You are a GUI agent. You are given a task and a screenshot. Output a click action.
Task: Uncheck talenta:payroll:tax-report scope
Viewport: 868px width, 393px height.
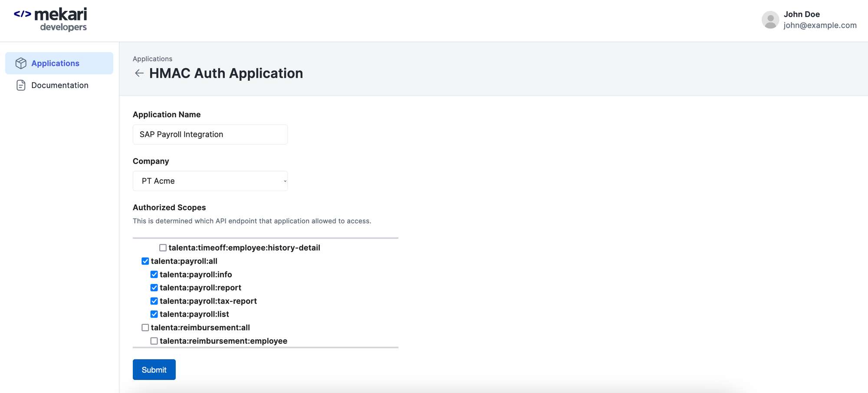pyautogui.click(x=154, y=301)
